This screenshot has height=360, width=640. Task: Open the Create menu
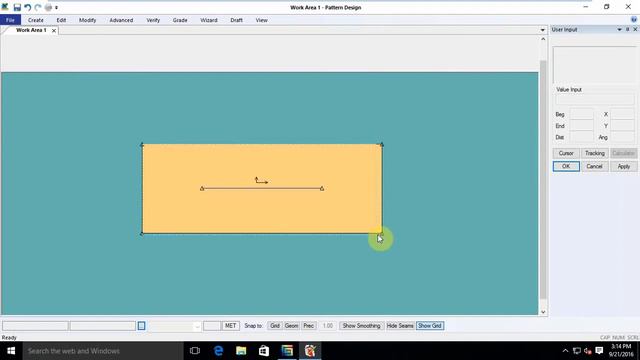click(x=36, y=20)
